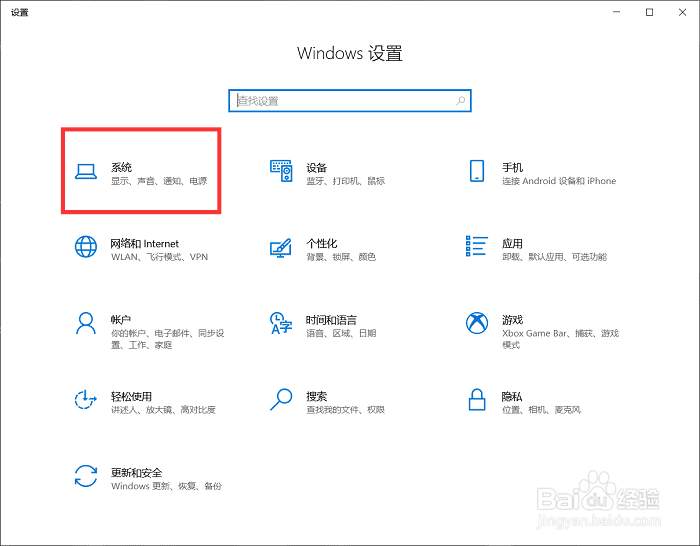Click the 背景、锁屏、颜色 description
Viewport: 700px width, 546px height.
[x=341, y=257]
